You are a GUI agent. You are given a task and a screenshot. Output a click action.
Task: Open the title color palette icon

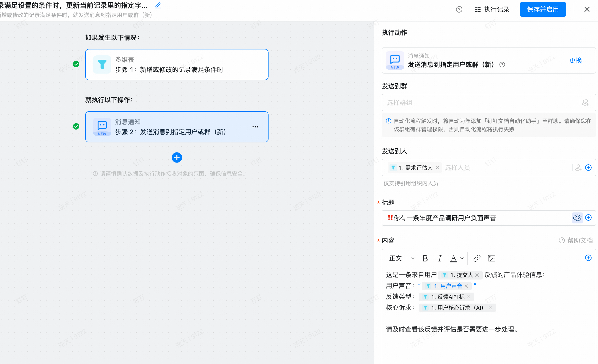point(577,218)
